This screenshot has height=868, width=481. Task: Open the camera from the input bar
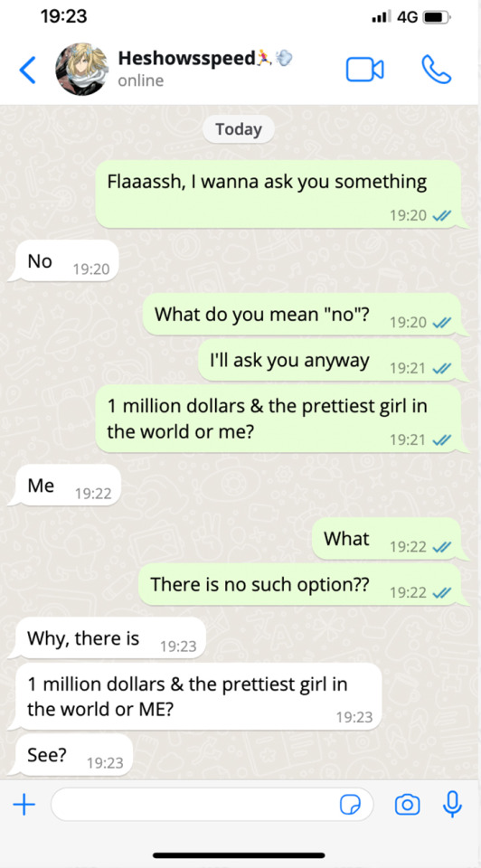click(407, 805)
